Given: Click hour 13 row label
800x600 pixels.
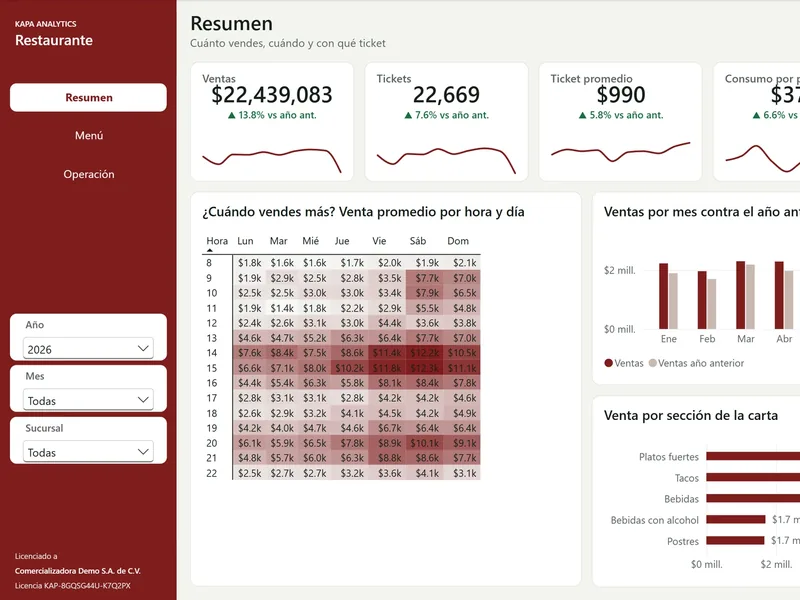Looking at the screenshot, I should click(212, 338).
